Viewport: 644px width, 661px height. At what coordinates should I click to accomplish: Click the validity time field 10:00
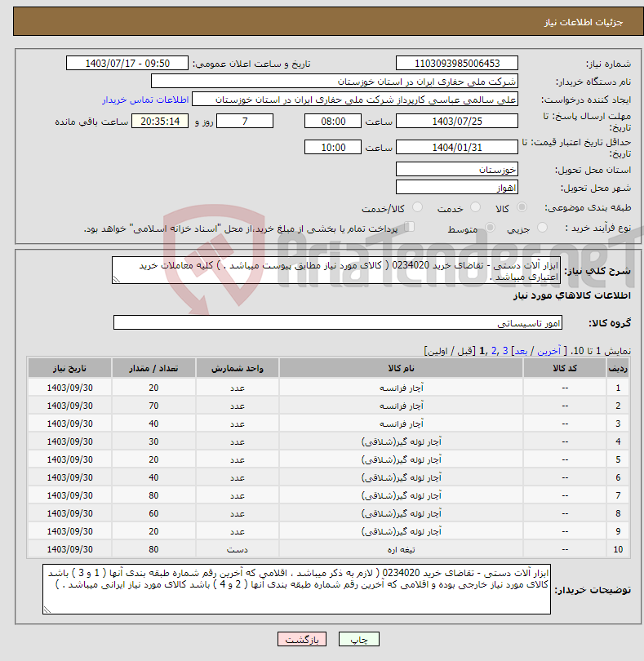click(333, 147)
